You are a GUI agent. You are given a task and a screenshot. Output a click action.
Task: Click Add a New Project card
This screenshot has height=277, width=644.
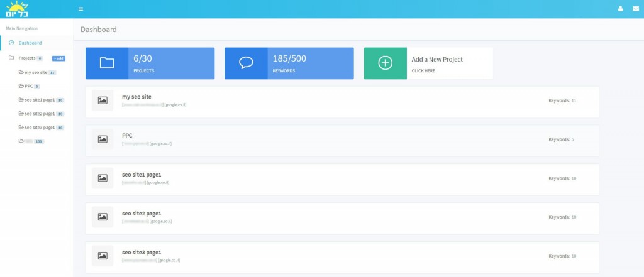tap(436, 63)
